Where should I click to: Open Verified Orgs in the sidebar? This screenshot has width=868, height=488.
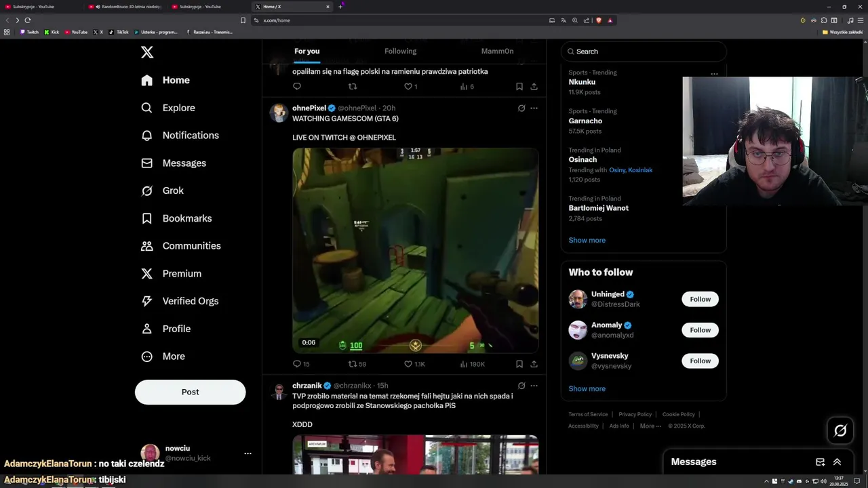coord(180,301)
